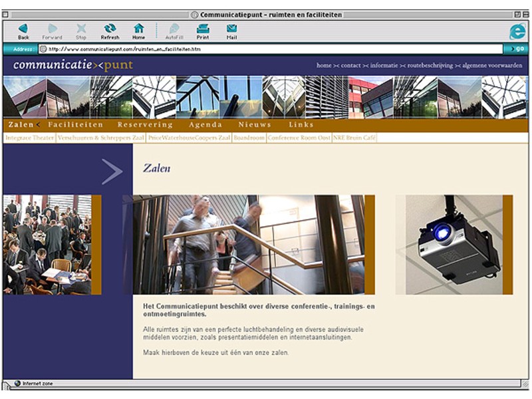532x399 pixels.
Task: Go to Home via toolbar icon
Action: pyautogui.click(x=138, y=29)
